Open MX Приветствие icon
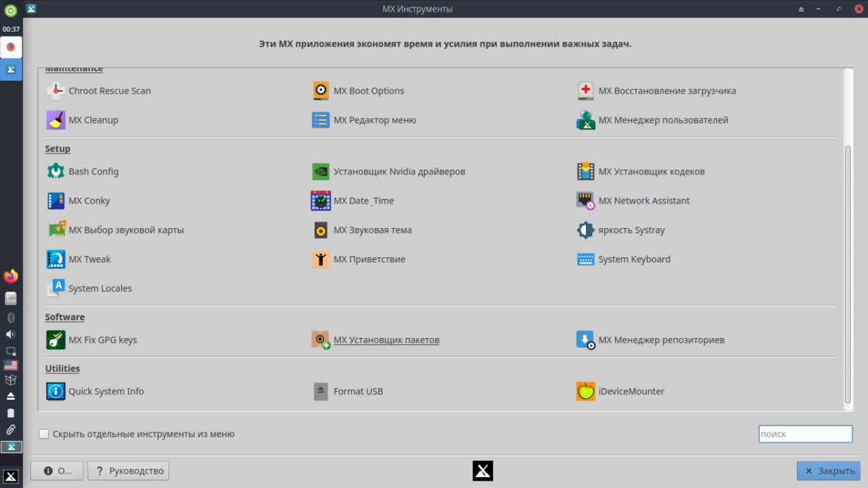 coord(321,259)
